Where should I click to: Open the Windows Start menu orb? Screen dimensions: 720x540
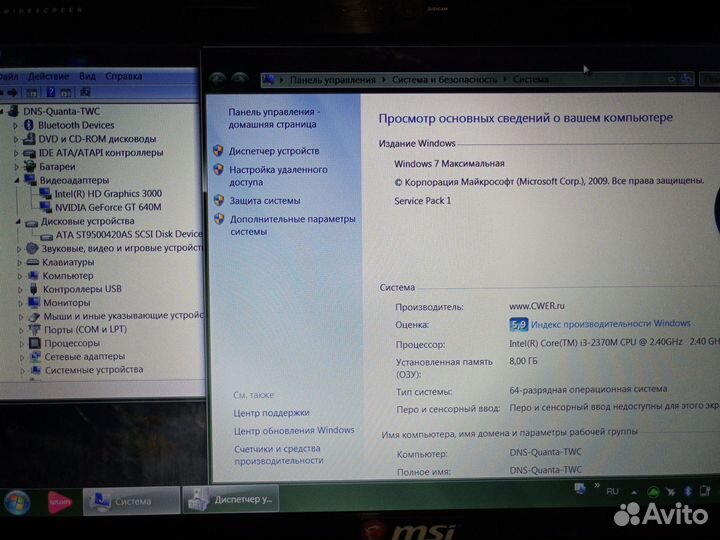pos(17,500)
